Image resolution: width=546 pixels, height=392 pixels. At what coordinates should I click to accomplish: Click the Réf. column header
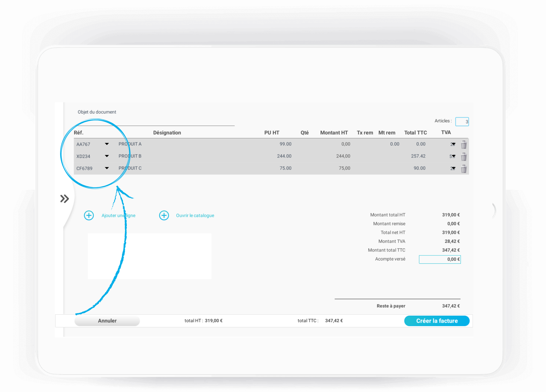pyautogui.click(x=79, y=133)
